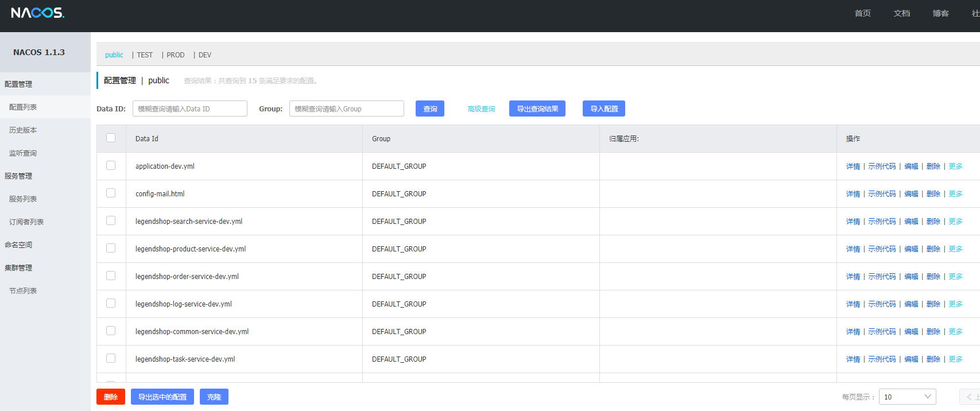Go to 服务列表 in the sidebar
The image size is (980, 411).
pos(23,199)
